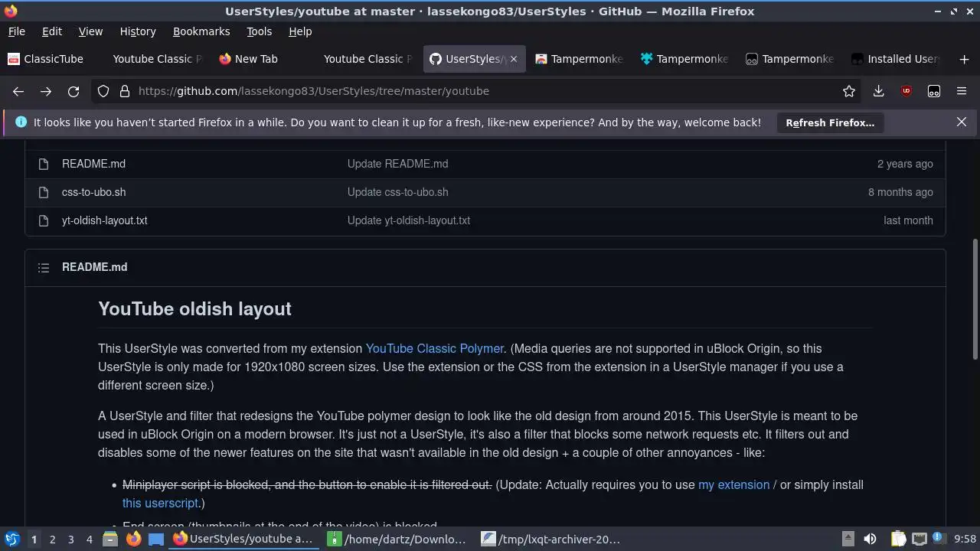Click the file icon next to README.md
Screen dimensions: 980x551
click(x=44, y=164)
